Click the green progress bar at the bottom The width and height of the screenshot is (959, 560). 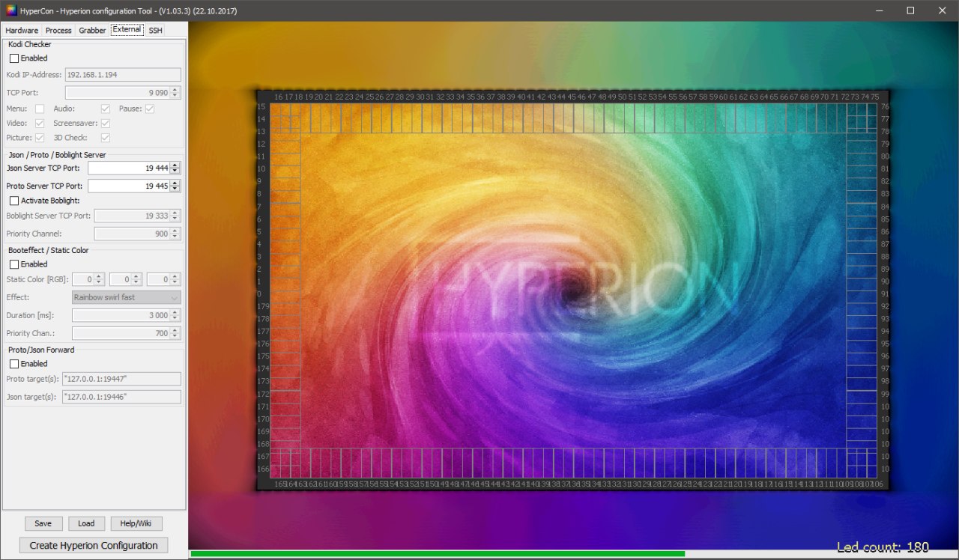438,554
